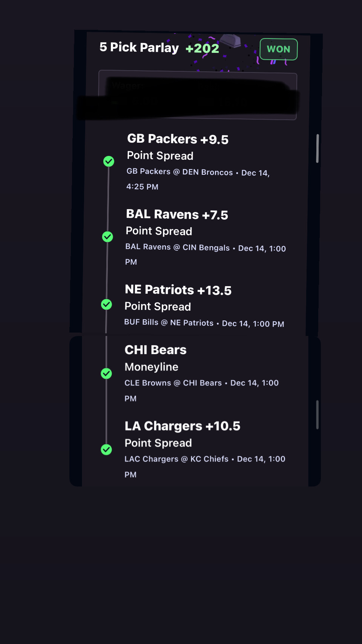This screenshot has height=644, width=362.
Task: Click the LAC Chargers @ KC Chiefs matchup
Action: pyautogui.click(x=176, y=459)
